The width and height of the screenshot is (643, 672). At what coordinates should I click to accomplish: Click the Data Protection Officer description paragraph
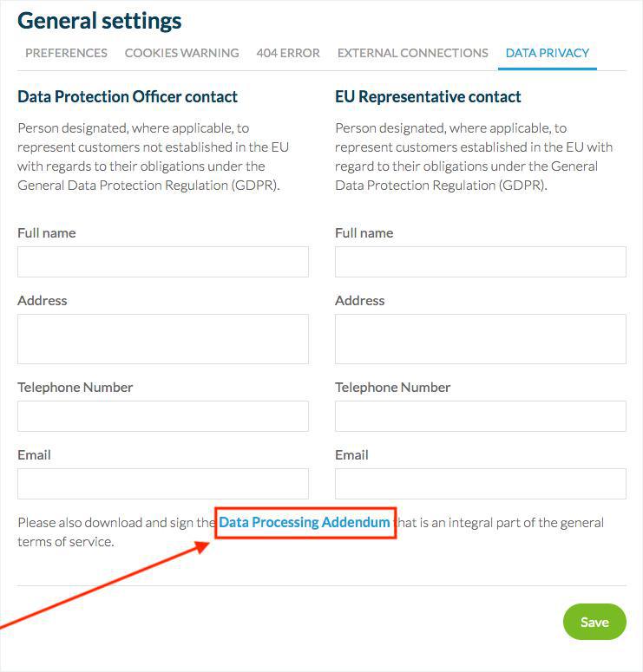[x=154, y=157]
